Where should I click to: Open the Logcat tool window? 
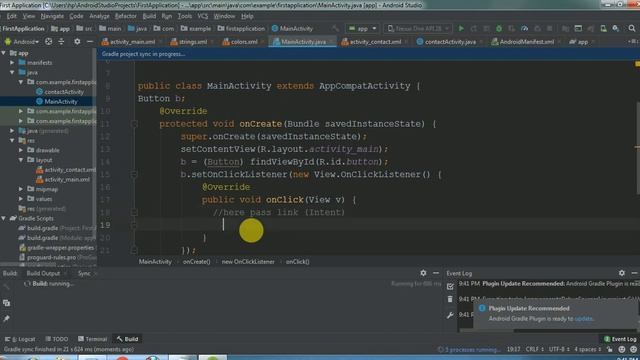click(x=20, y=339)
